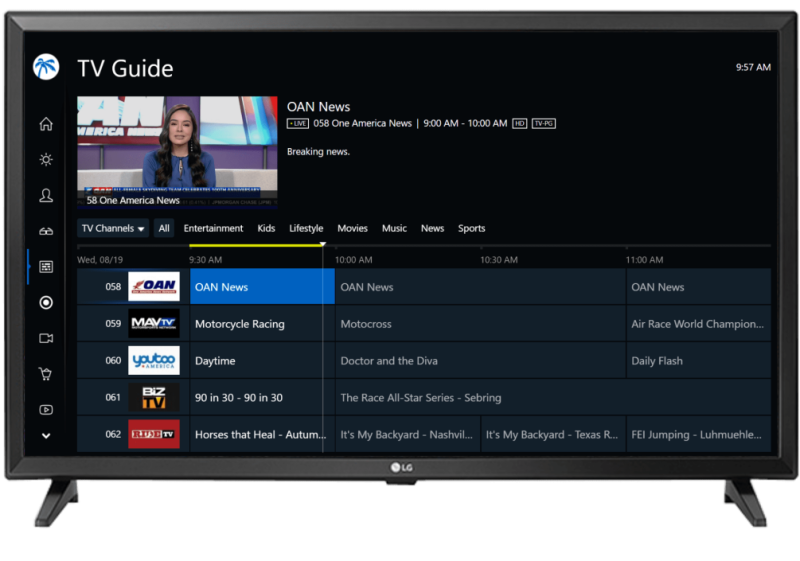Open the shopping cart icon in sidebar
The height and width of the screenshot is (561, 800).
coord(46,374)
